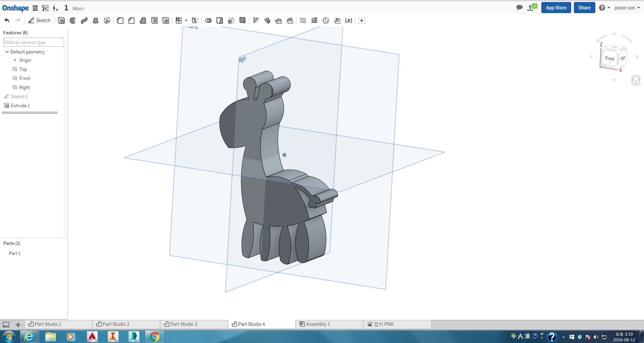Open the 캡처.PNG tab
This screenshot has width=644, height=343.
pyautogui.click(x=398, y=324)
